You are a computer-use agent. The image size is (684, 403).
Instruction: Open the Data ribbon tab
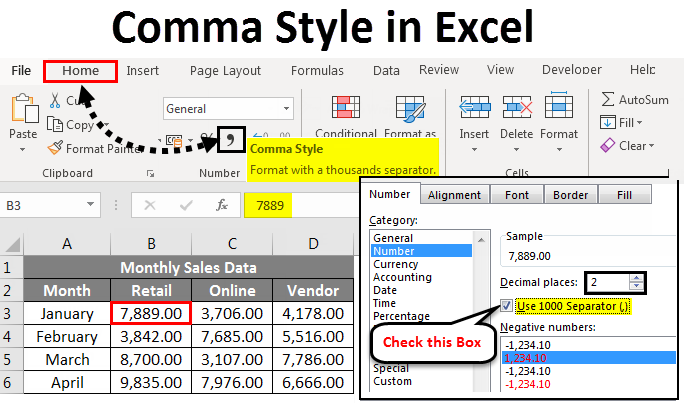[x=386, y=71]
